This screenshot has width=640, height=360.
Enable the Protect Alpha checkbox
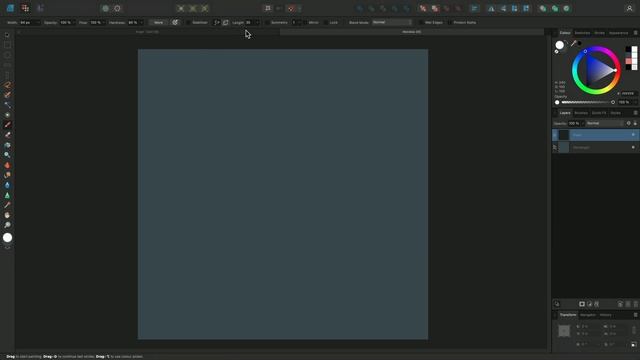click(x=449, y=22)
